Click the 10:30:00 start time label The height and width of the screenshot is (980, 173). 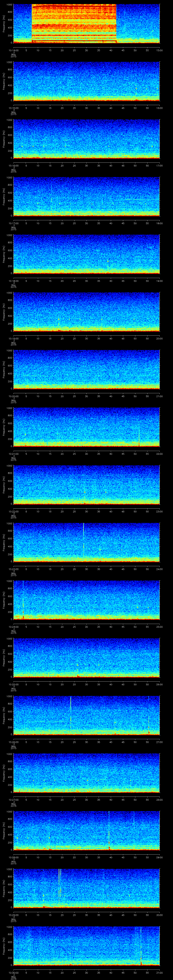[x=13, y=973]
